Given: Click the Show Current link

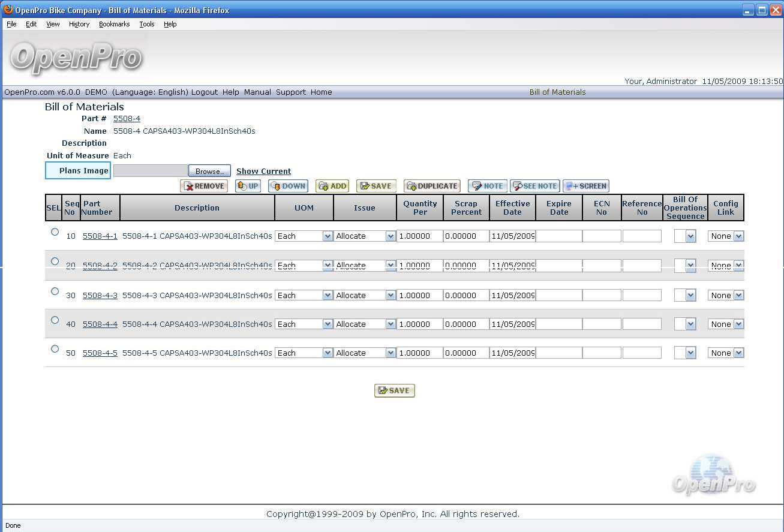Looking at the screenshot, I should [263, 171].
